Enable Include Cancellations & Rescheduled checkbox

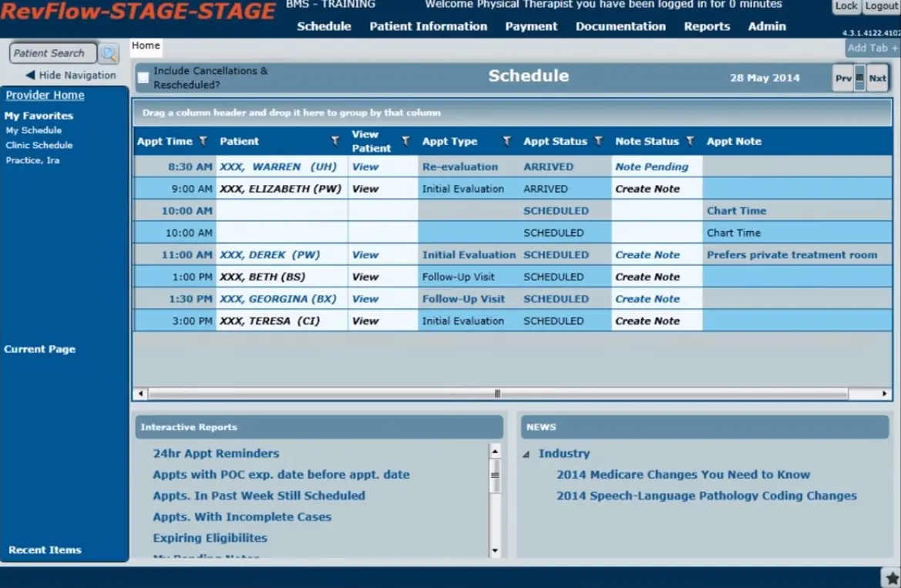143,78
